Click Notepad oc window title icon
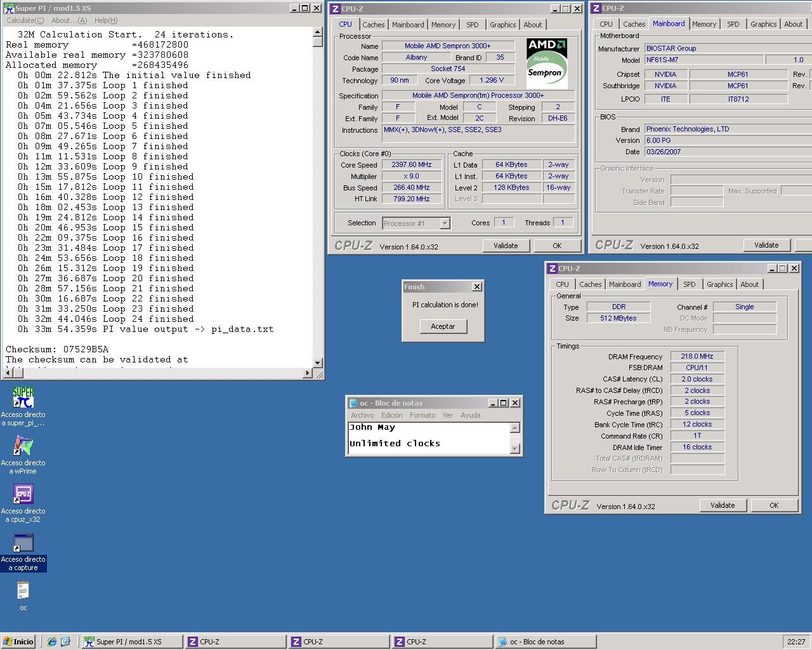This screenshot has height=650, width=812. tap(353, 403)
